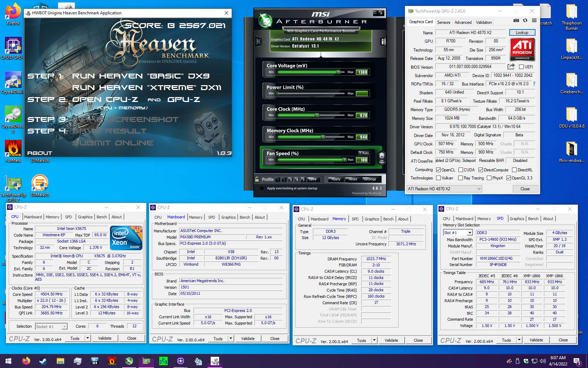Screen dimensions: 588x368
Task: Switch to the Validation tab in GPU-Z
Action: (484, 22)
